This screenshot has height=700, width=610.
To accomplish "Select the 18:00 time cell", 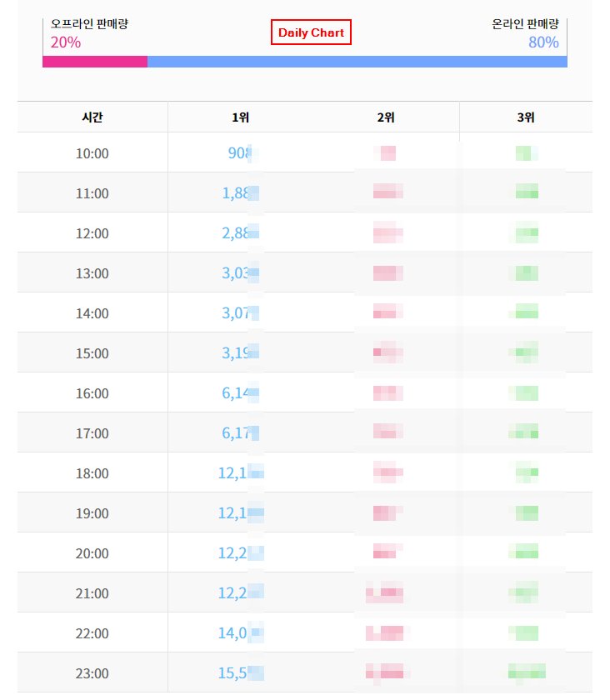I will click(92, 472).
